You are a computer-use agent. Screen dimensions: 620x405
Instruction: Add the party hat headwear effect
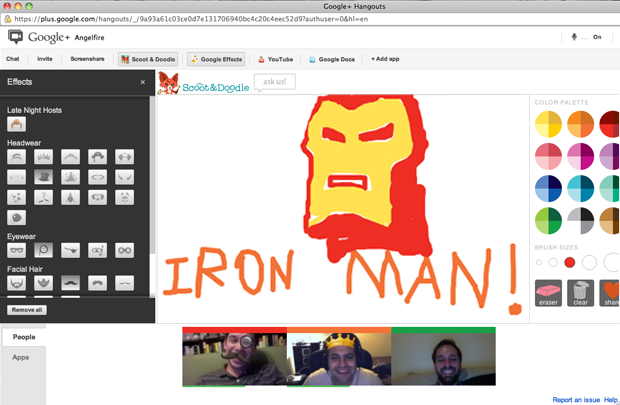[x=70, y=177]
